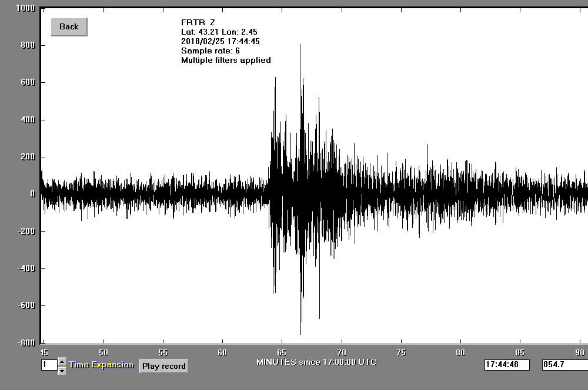This screenshot has width=588, height=390.
Task: Click the Sample rate: 6 text
Action: [210, 51]
